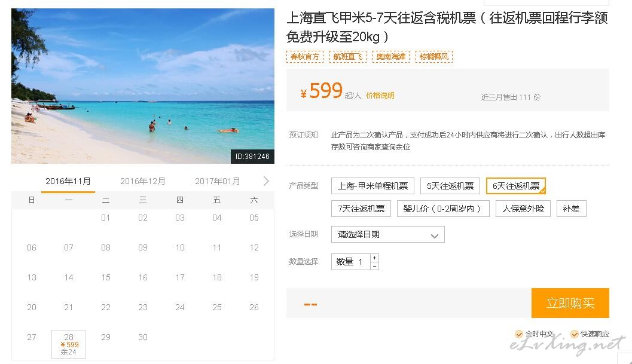Click the 快速响应 checkmark icon

coord(575,334)
